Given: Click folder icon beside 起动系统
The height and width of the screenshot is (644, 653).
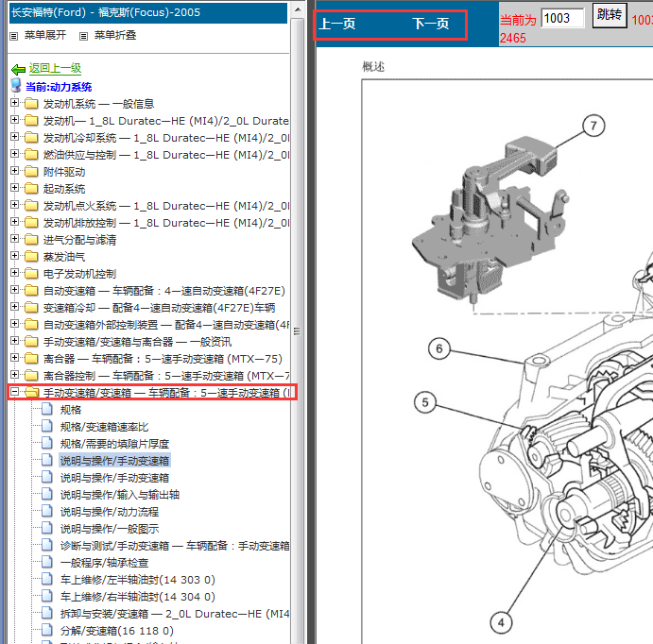Looking at the screenshot, I should point(31,189).
